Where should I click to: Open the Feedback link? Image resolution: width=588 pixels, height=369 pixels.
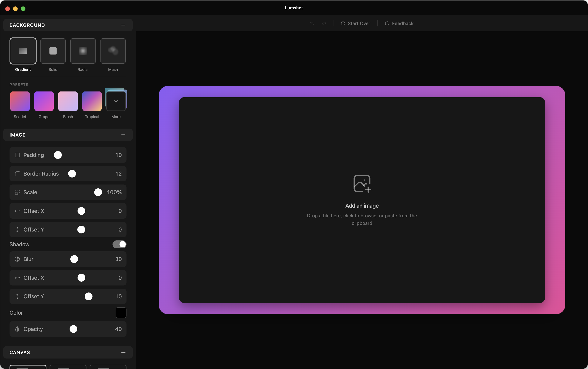399,23
